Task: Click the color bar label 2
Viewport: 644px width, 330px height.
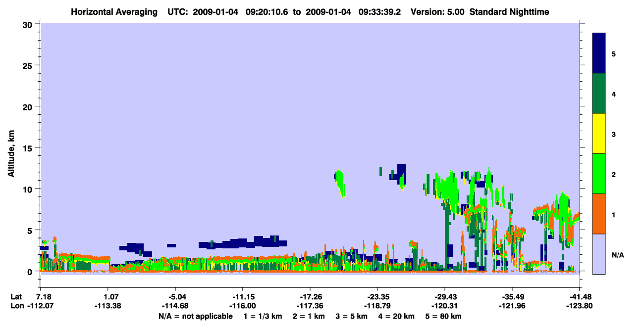Action: click(x=614, y=174)
